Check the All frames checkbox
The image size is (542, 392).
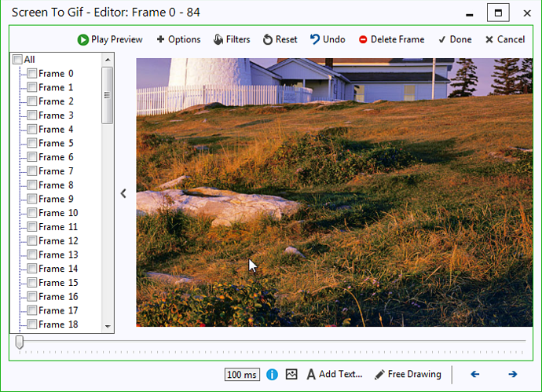pos(17,60)
